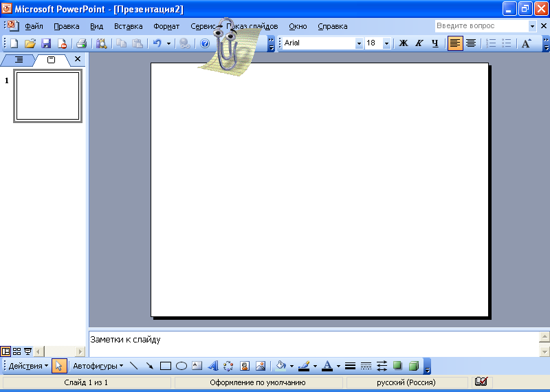Image resolution: width=550 pixels, height=392 pixels.
Task: Toggle center alignment
Action: pyautogui.click(x=471, y=43)
